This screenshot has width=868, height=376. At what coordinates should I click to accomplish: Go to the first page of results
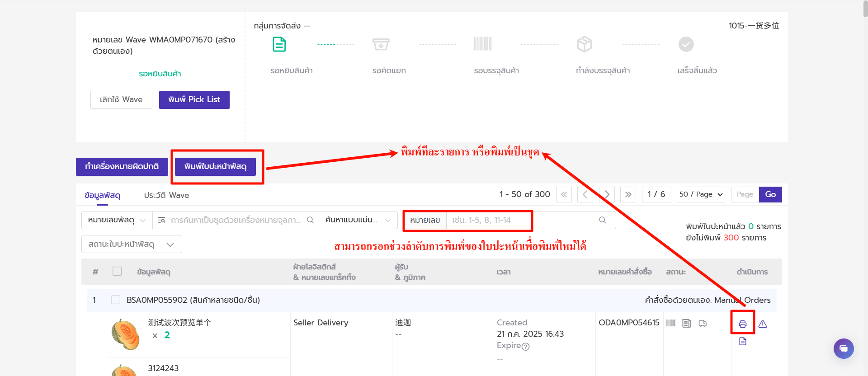(x=564, y=194)
